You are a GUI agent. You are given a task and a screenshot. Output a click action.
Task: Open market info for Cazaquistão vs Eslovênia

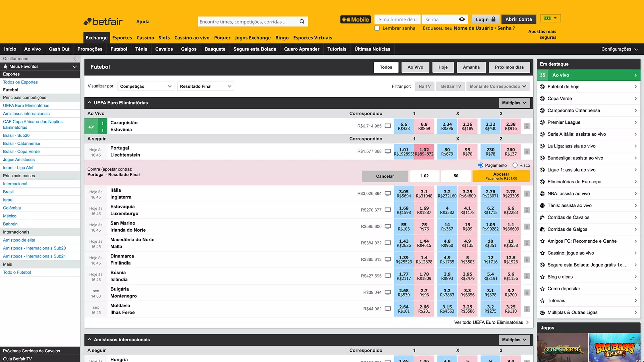(x=527, y=126)
